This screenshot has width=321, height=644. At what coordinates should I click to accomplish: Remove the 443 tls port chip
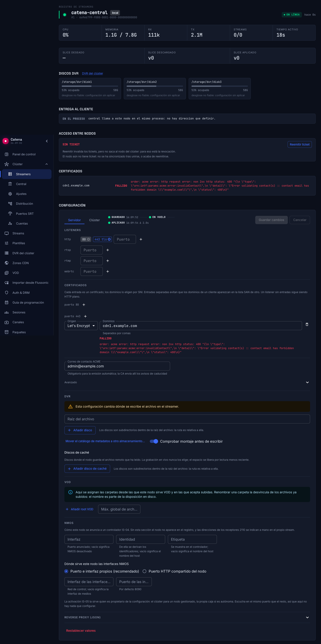click(109, 239)
